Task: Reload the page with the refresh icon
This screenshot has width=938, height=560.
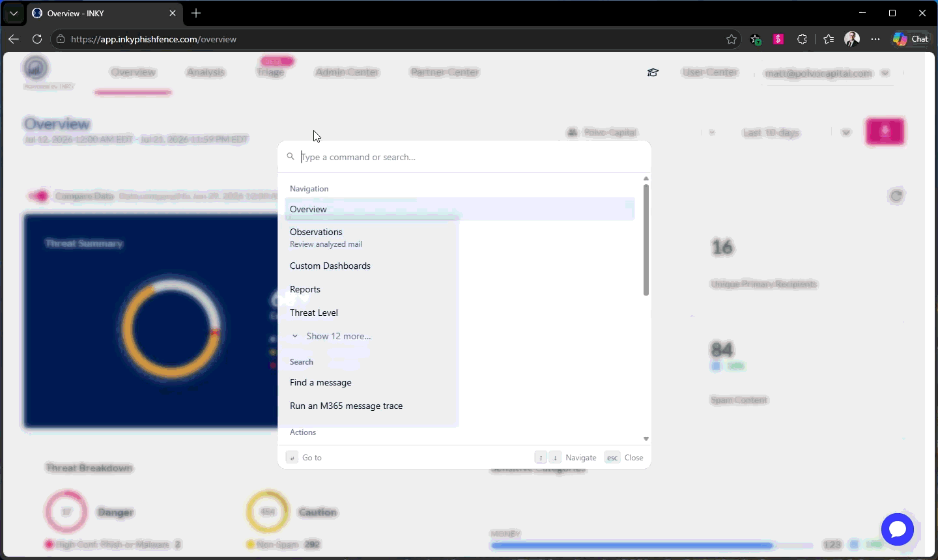Action: 37,39
